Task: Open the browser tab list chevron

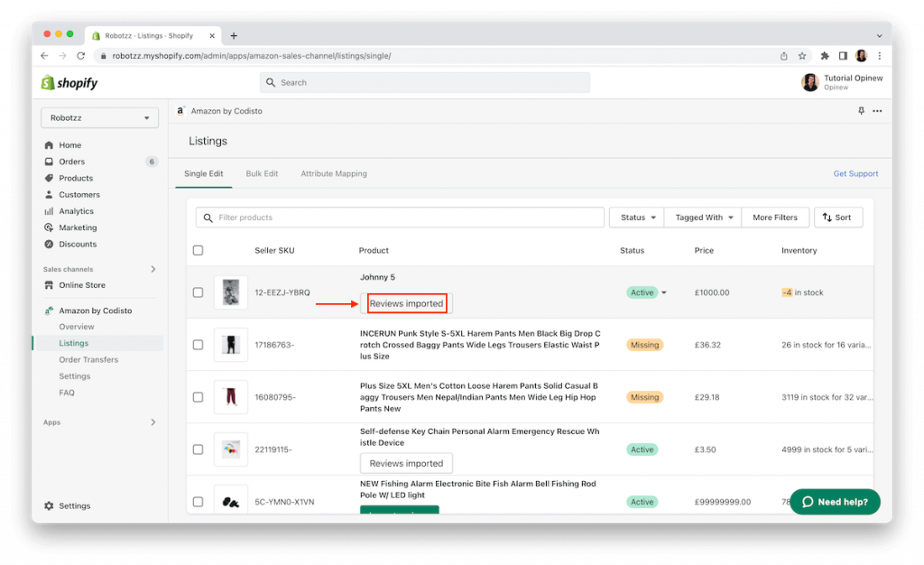Action: [879, 36]
